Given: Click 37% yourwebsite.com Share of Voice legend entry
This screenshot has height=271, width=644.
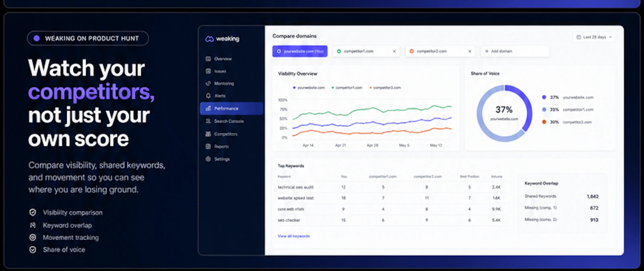Looking at the screenshot, I should 568,97.
